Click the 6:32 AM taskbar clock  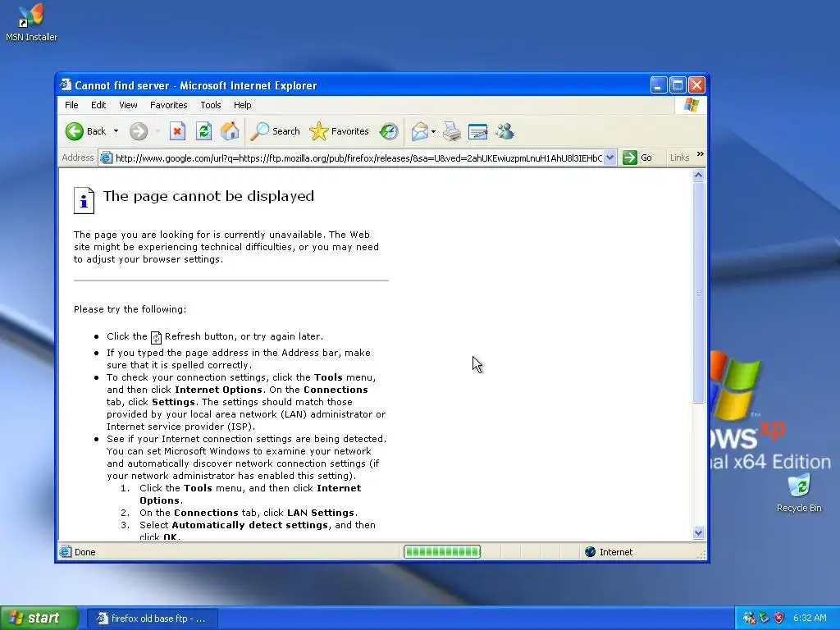[810, 618]
